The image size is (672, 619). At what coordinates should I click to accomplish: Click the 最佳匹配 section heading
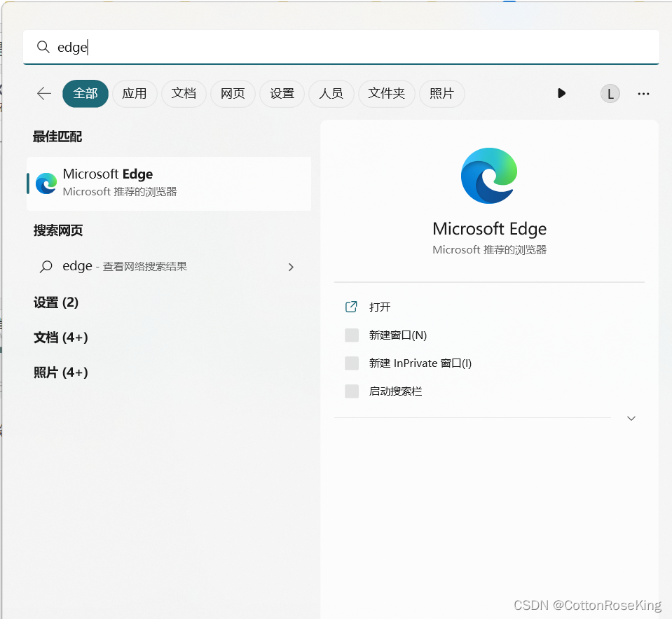click(57, 137)
